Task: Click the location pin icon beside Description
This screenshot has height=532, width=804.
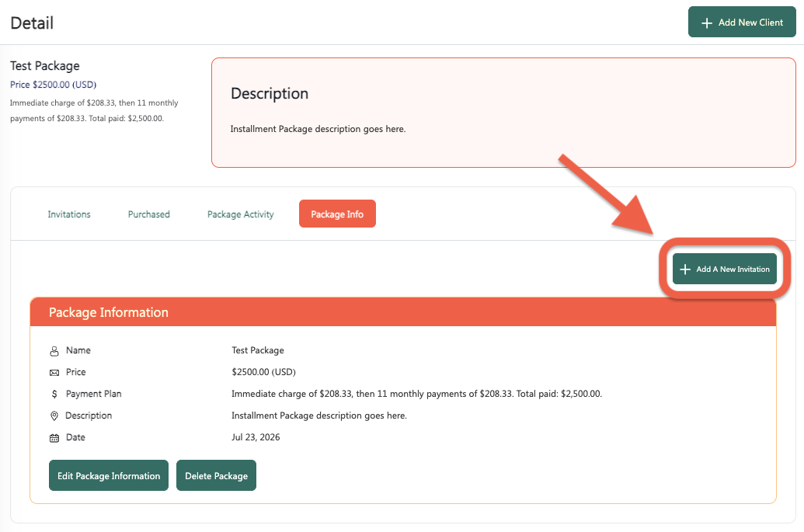Action: point(54,416)
